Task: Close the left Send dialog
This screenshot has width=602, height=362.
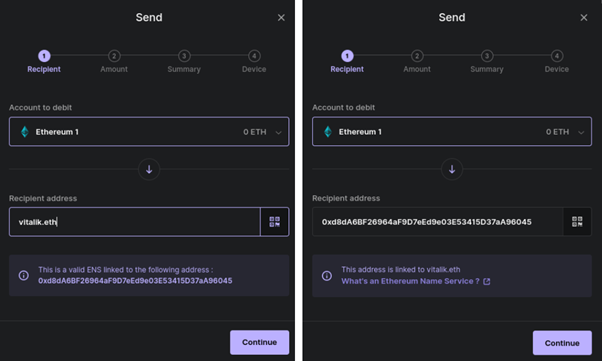Action: pyautogui.click(x=281, y=18)
